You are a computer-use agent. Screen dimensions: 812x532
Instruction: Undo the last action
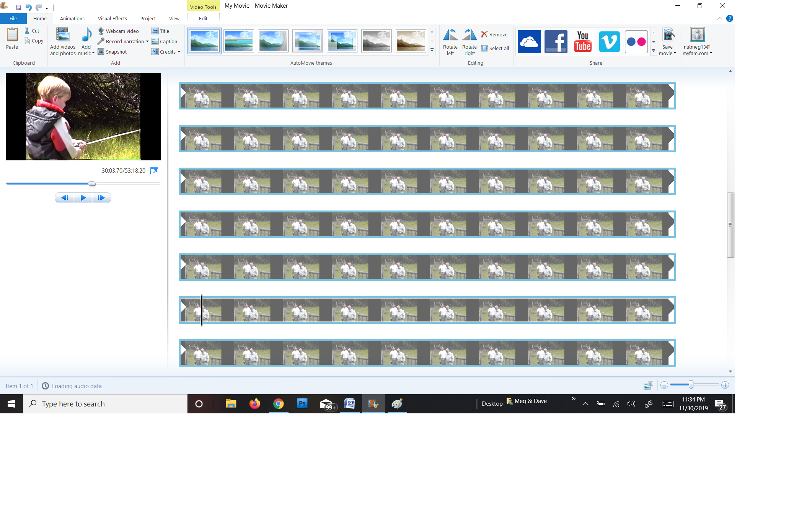(x=28, y=7)
